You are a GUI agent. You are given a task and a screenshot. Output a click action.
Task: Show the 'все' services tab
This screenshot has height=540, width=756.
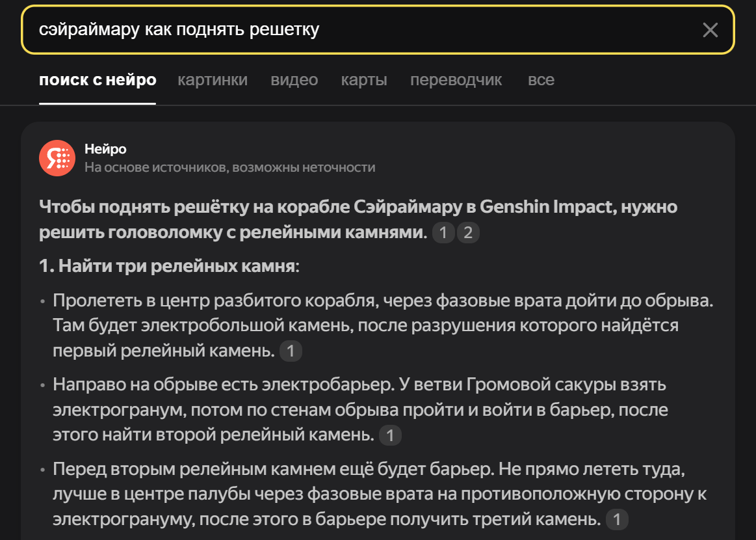541,80
